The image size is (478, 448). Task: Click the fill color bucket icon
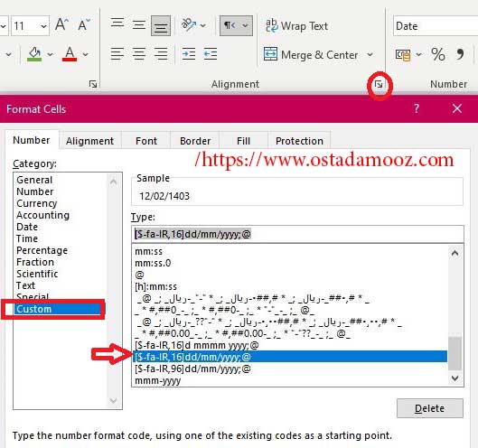[34, 54]
